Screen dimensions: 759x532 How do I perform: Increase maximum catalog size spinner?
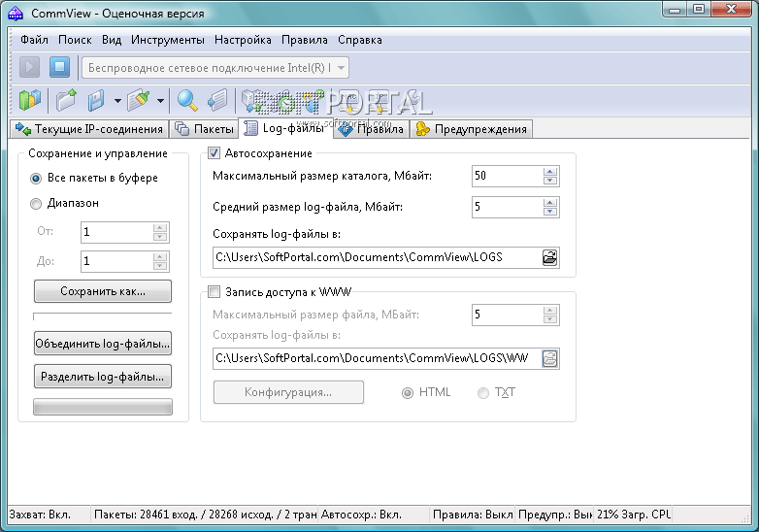point(550,172)
